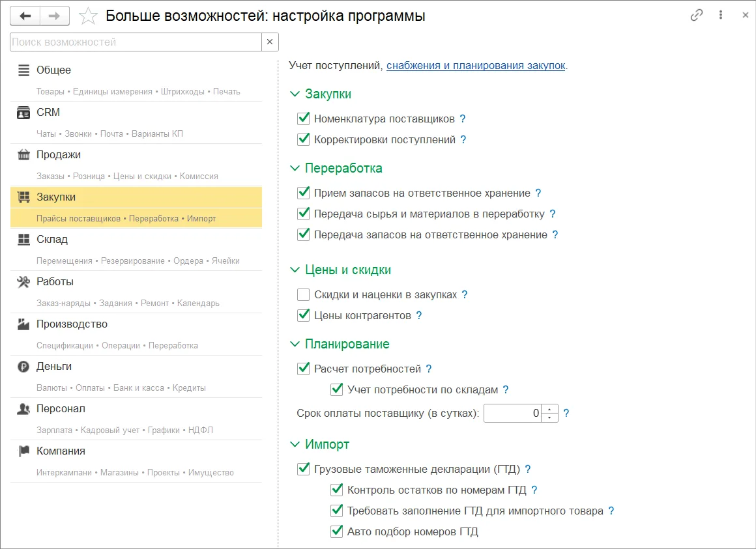
Task: Collapse the Закупки settings group
Action: (295, 94)
